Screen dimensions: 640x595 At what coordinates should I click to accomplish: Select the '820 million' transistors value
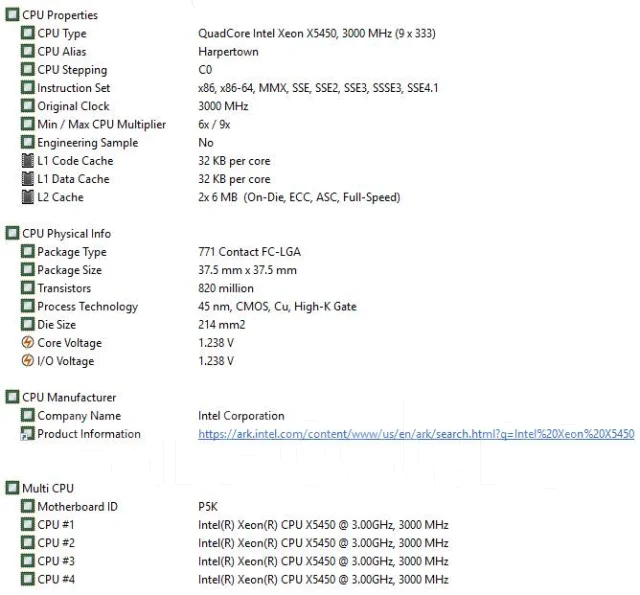click(226, 288)
